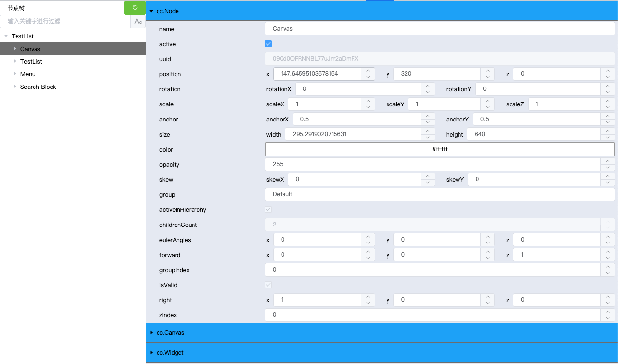Increase width with up arrow
The height and width of the screenshot is (364, 618).
(x=428, y=131)
